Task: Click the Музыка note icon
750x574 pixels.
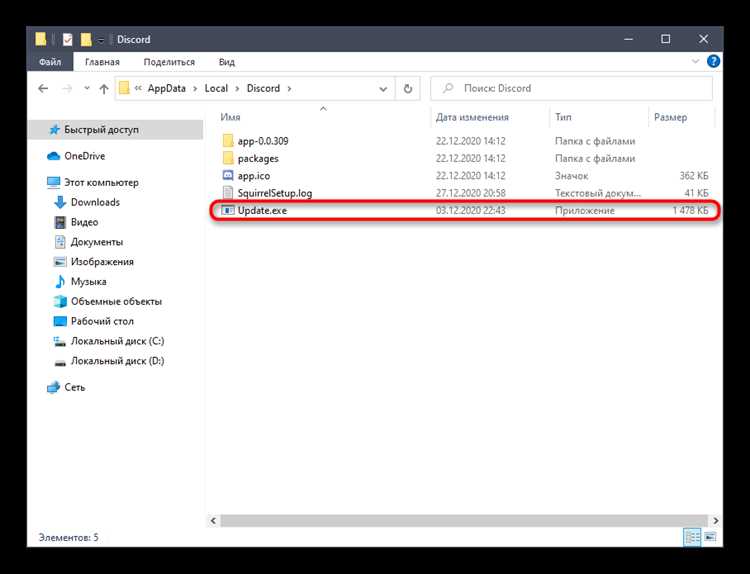Action: (x=60, y=282)
